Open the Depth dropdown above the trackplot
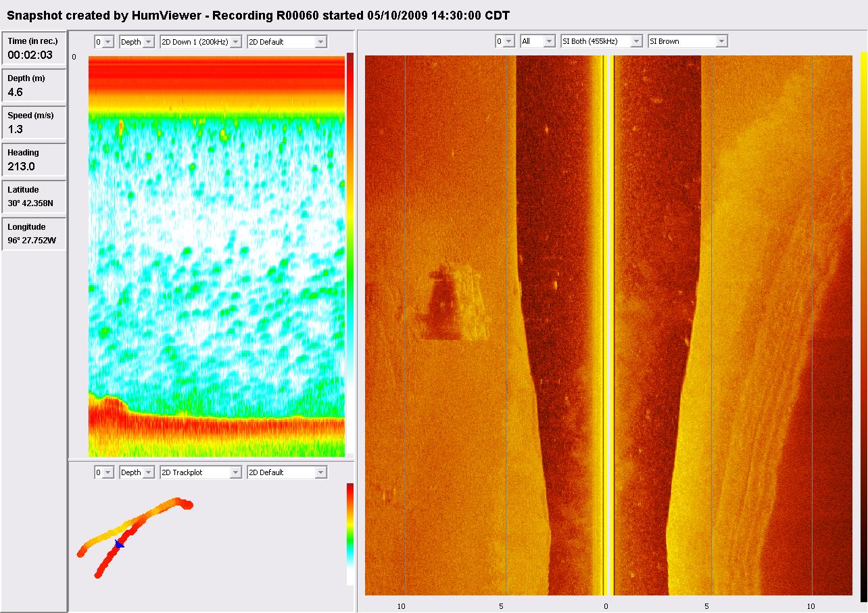Viewport: 868px width, 613px height. (x=137, y=472)
